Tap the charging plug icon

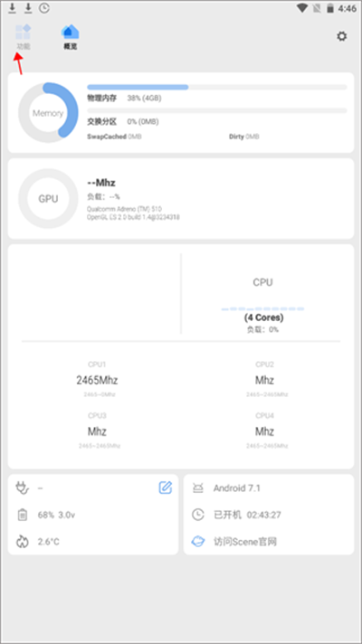tap(23, 488)
